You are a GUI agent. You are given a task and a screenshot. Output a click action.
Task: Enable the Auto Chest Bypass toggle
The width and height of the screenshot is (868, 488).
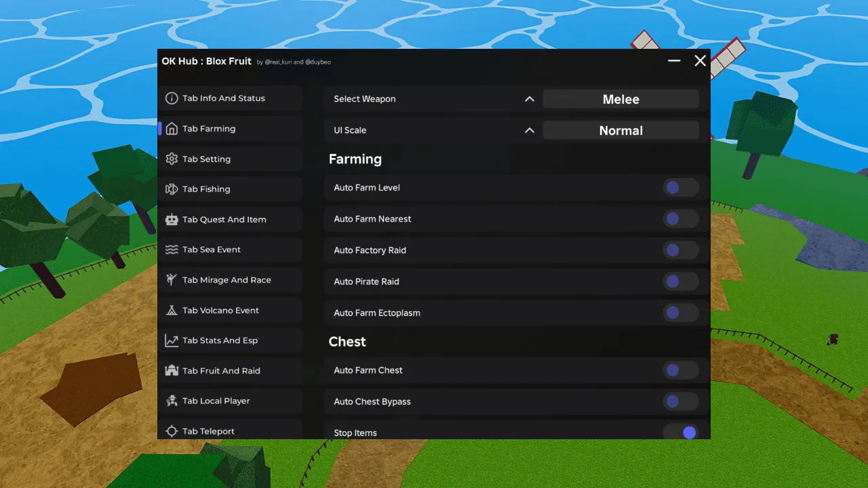680,401
